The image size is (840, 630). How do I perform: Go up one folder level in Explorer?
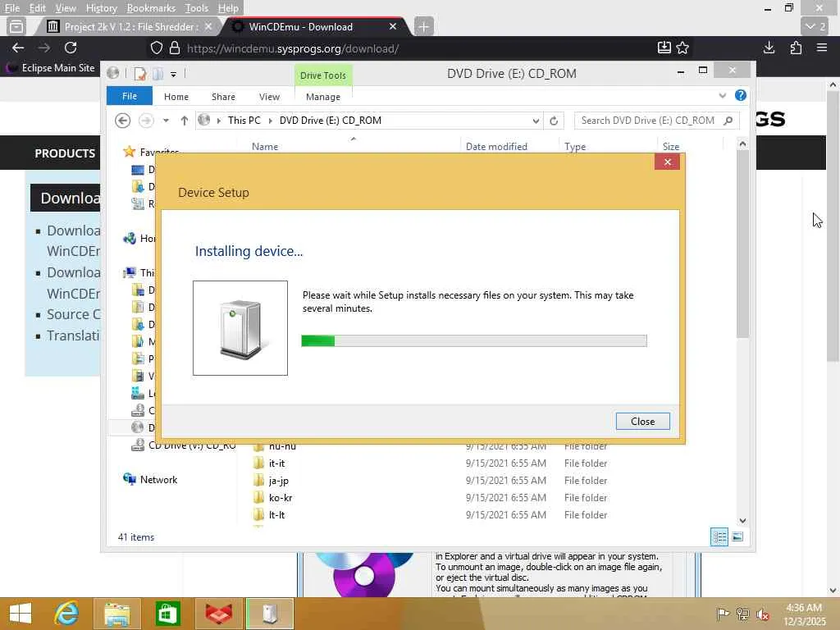click(x=185, y=121)
